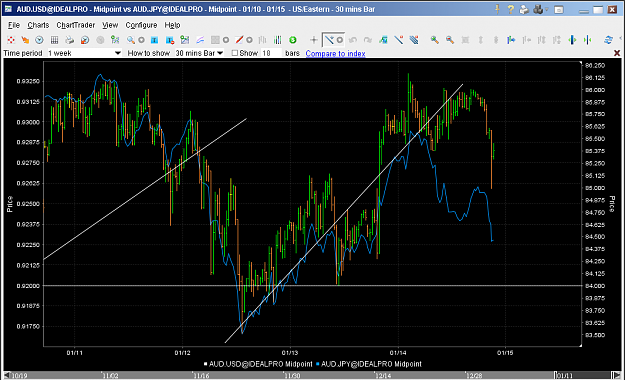Click the redo arrow icon
Screen dimensions: 625x380
[368, 40]
